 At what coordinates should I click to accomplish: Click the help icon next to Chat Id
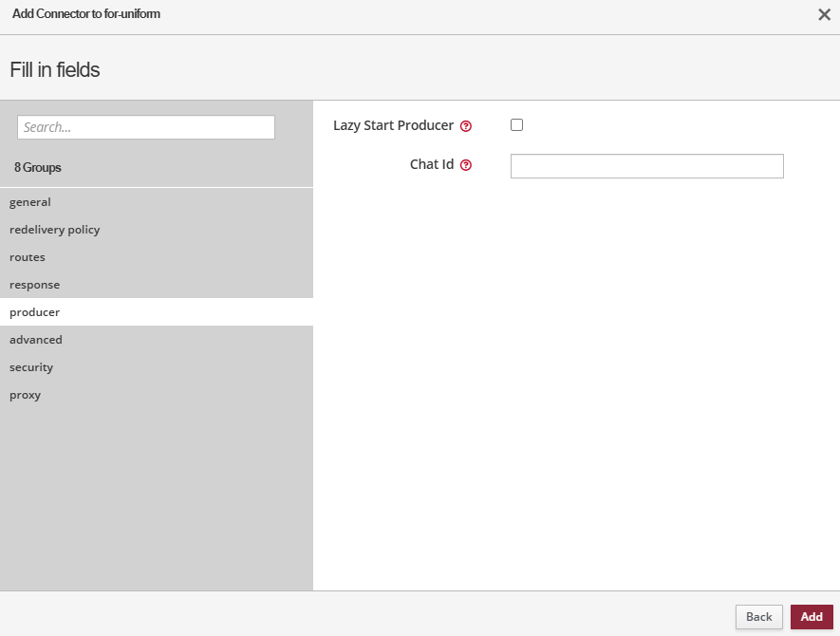pos(466,165)
